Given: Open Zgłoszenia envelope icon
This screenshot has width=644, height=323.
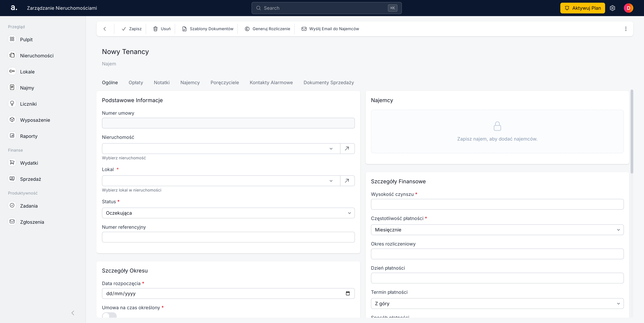Looking at the screenshot, I should click(x=12, y=222).
